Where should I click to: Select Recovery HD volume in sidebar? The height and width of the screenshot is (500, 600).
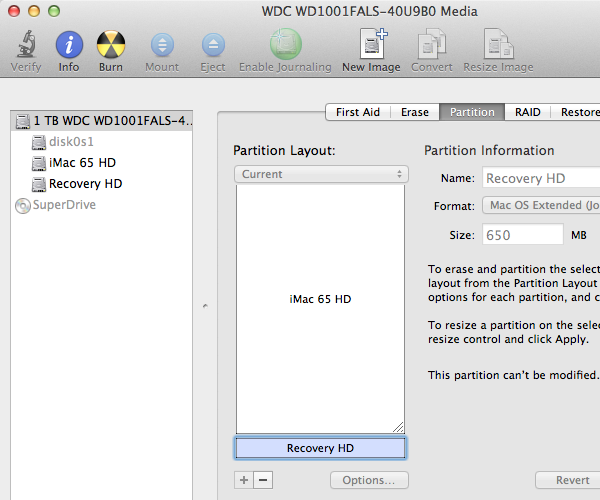click(102, 184)
